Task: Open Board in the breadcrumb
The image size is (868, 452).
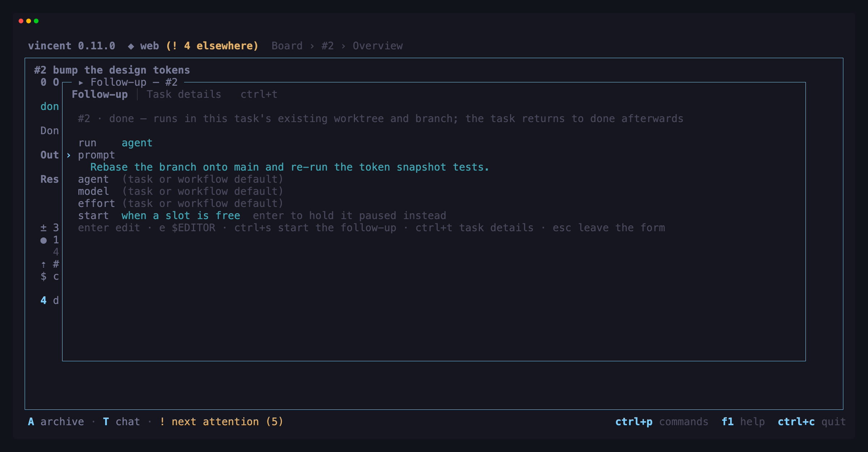Action: [x=287, y=46]
